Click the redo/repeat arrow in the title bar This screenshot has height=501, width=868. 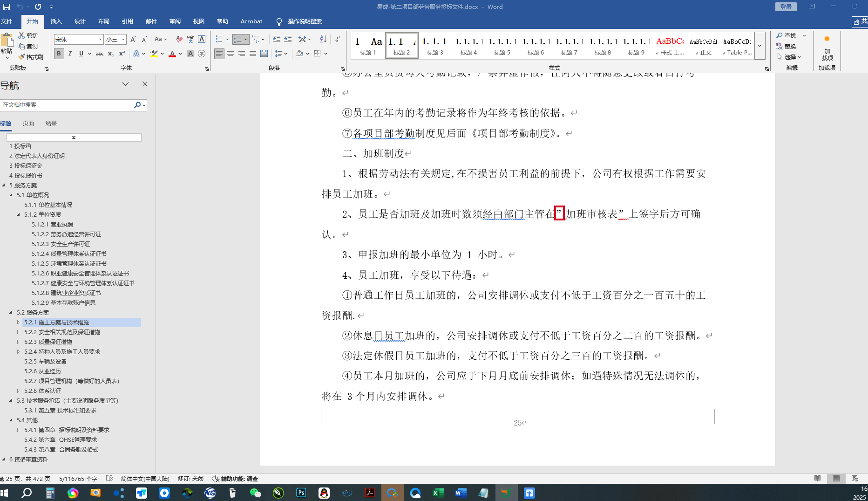pos(38,7)
